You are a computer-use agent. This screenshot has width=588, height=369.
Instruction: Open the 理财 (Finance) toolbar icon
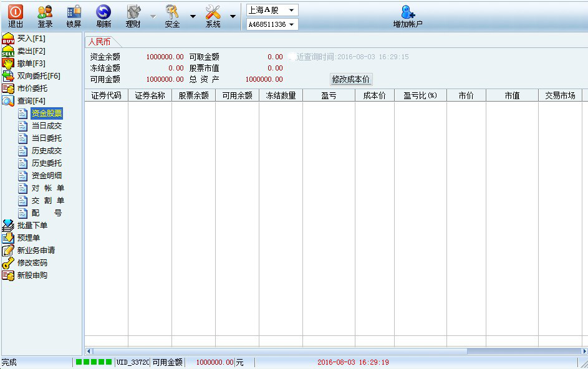133,12
